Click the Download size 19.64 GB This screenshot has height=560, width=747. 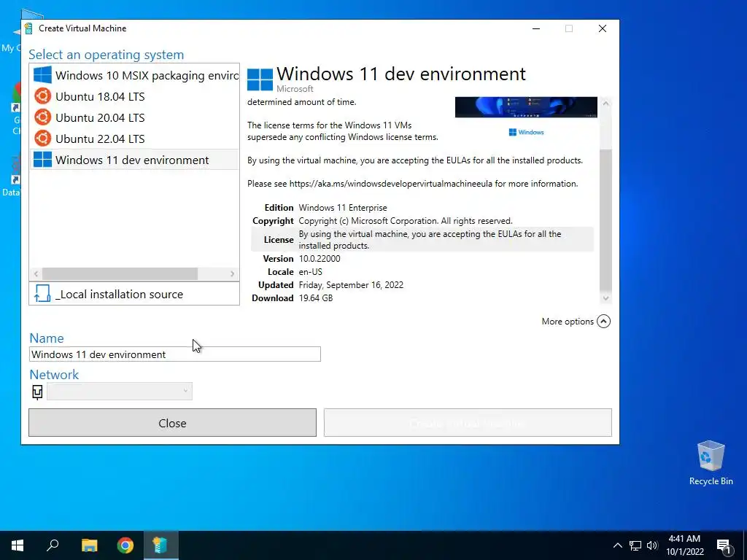pos(315,298)
